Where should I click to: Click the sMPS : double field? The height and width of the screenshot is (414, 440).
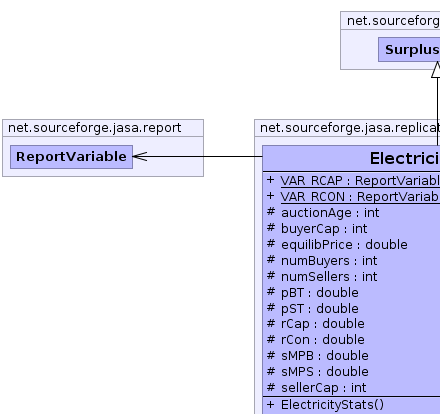pos(318,372)
